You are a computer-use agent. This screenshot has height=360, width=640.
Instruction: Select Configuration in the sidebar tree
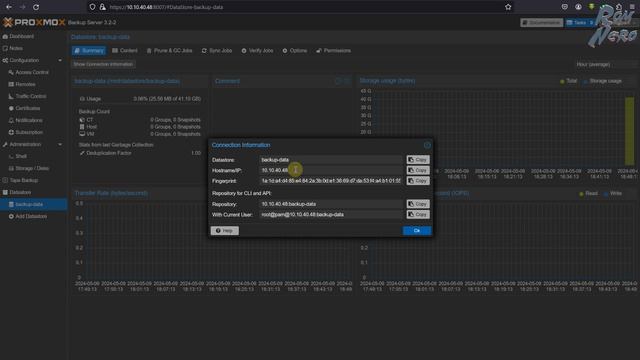[x=24, y=60]
